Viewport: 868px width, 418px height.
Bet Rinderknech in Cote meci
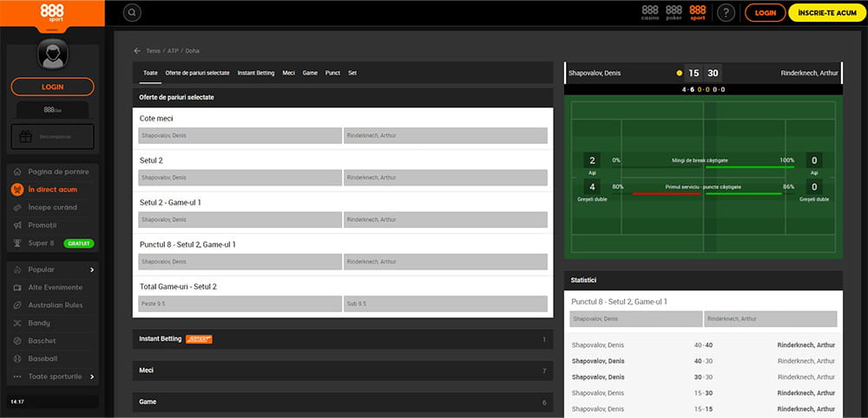[445, 135]
